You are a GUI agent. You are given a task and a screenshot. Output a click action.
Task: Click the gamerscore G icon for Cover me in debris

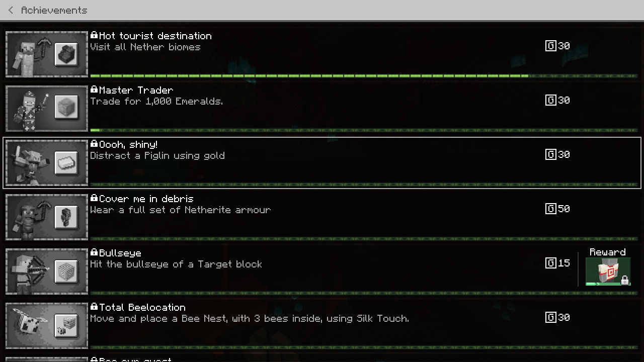[x=551, y=209]
